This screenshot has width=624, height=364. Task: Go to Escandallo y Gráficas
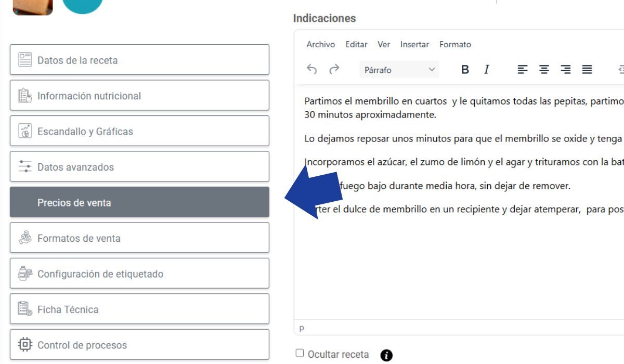[x=139, y=131]
